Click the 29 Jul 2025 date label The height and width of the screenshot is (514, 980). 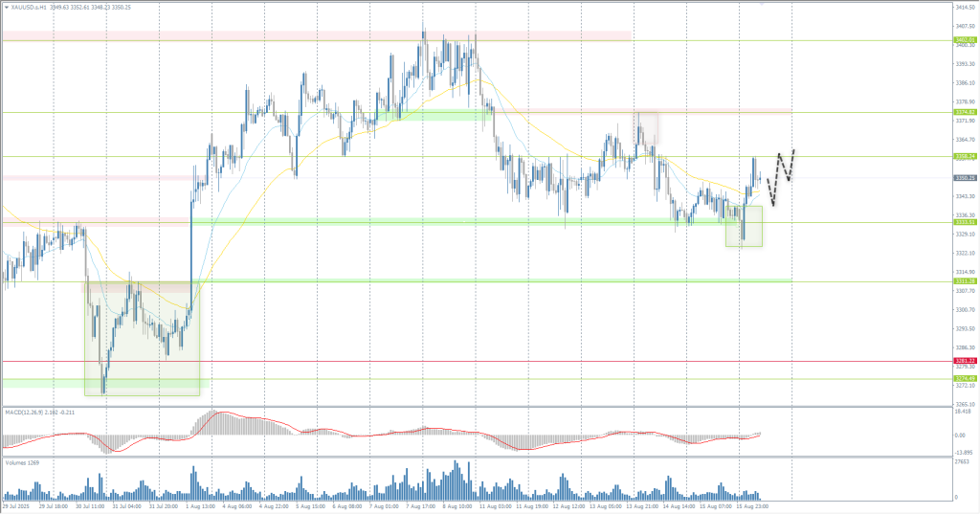[15, 505]
